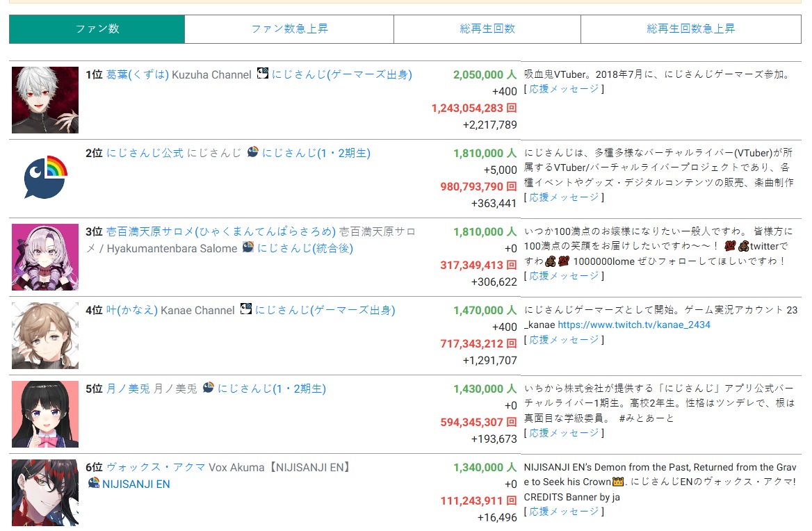Click the 6位 rank label
Viewport: 812px width, 531px height.
(95, 467)
